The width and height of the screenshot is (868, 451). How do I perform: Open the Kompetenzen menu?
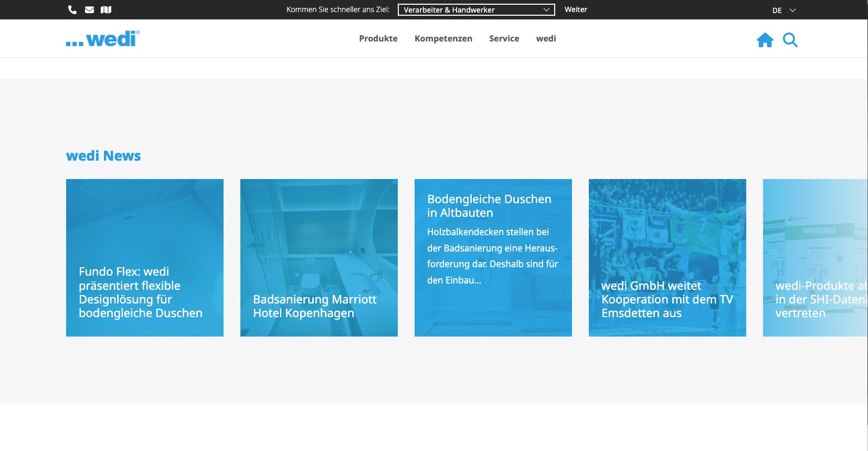[443, 38]
